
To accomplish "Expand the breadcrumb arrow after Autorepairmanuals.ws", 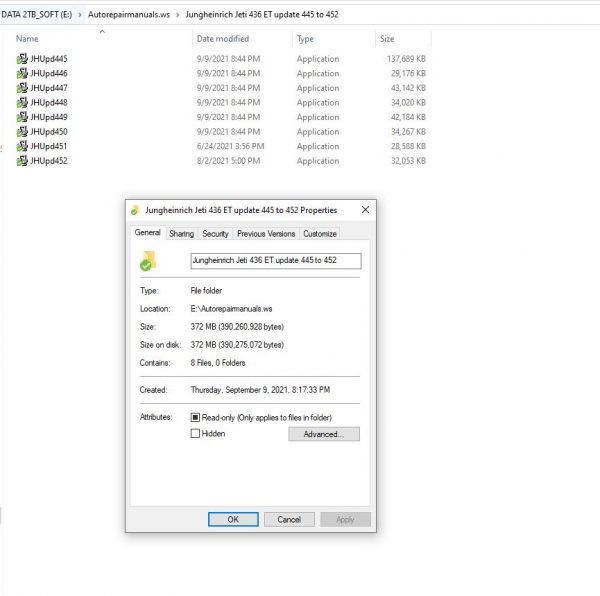I will click(178, 15).
